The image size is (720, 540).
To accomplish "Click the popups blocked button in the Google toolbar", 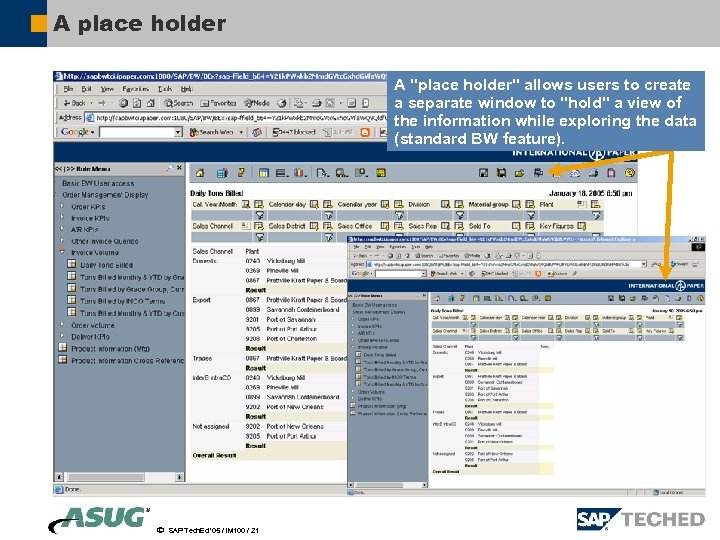I will click(x=294, y=132).
